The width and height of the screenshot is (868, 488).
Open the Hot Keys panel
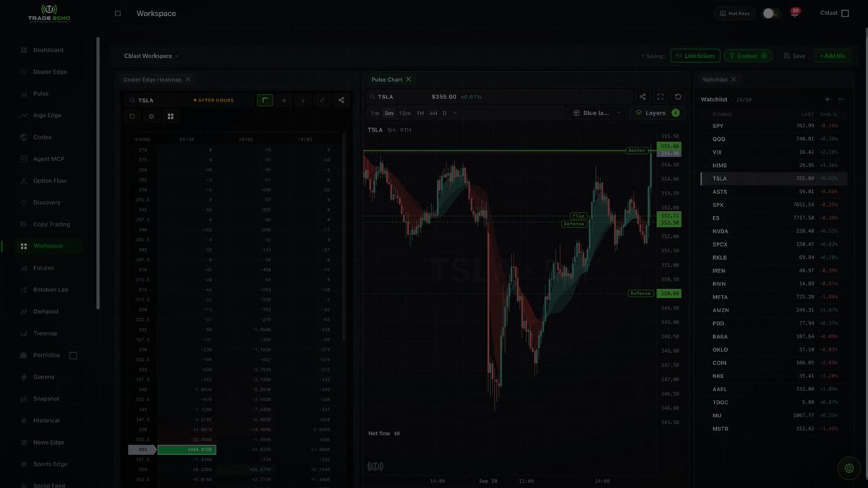click(x=735, y=13)
